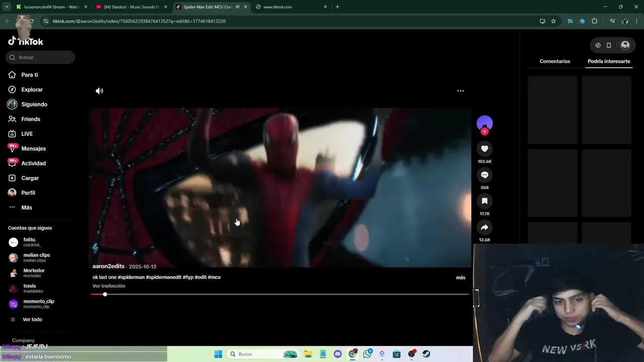Viewport: 644px width, 362px height.
Task: Click the TikTok search field
Action: click(x=40, y=57)
